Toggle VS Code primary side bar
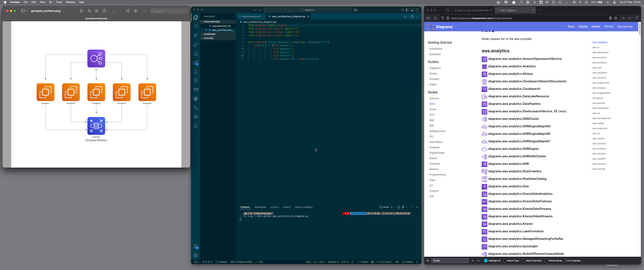The height and width of the screenshot is (270, 644). [x=407, y=10]
